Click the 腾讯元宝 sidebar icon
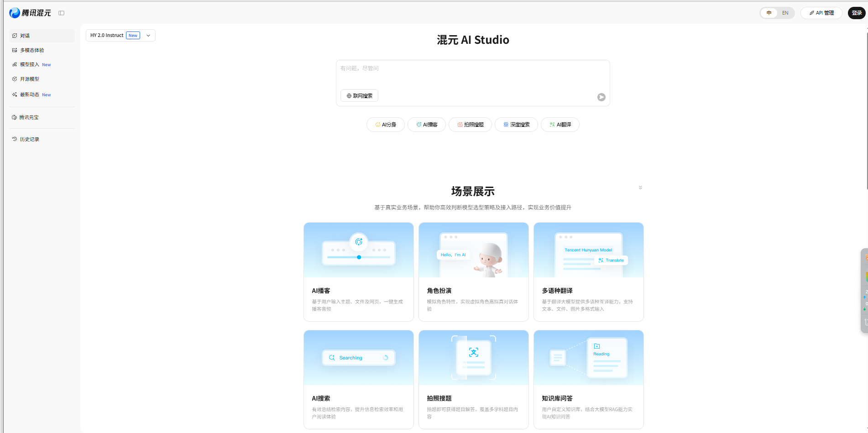 (x=14, y=117)
